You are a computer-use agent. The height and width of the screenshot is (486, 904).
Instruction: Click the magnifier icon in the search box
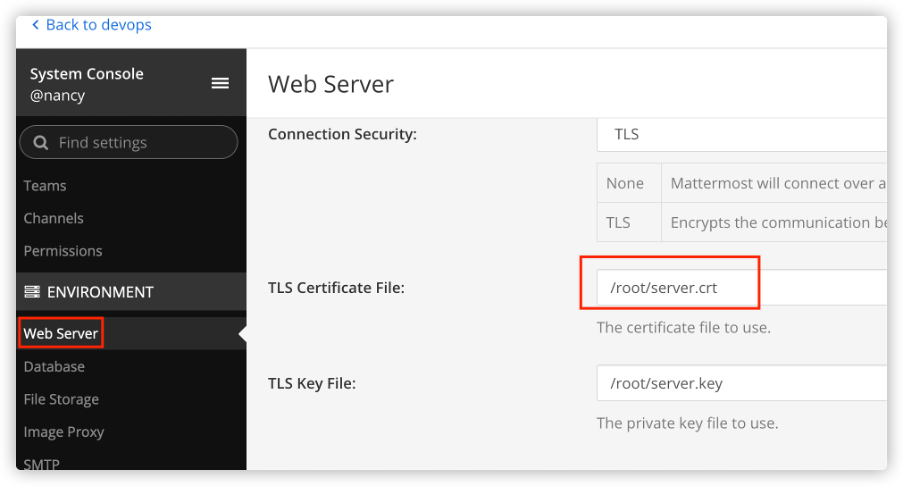pos(41,143)
